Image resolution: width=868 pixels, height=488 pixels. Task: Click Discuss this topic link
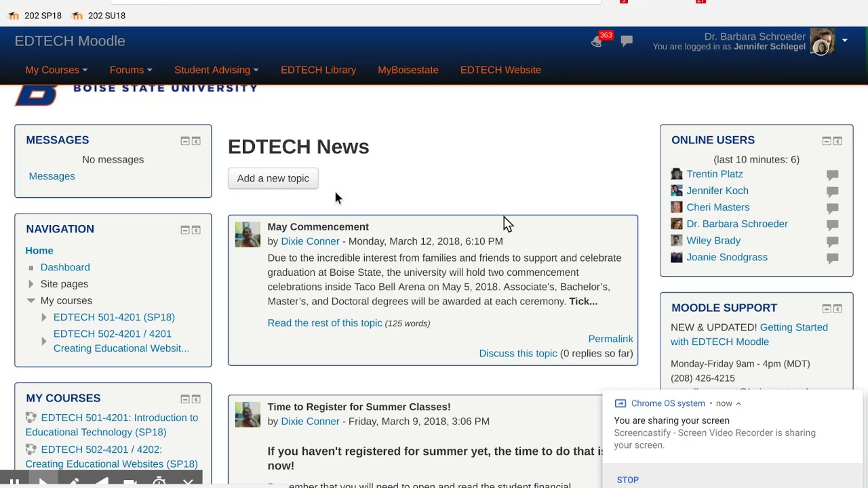tap(518, 353)
